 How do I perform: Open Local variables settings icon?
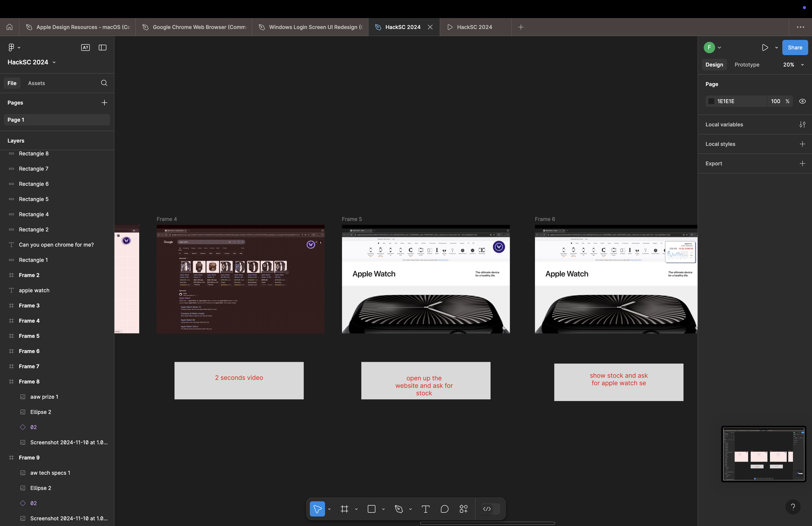pyautogui.click(x=802, y=124)
